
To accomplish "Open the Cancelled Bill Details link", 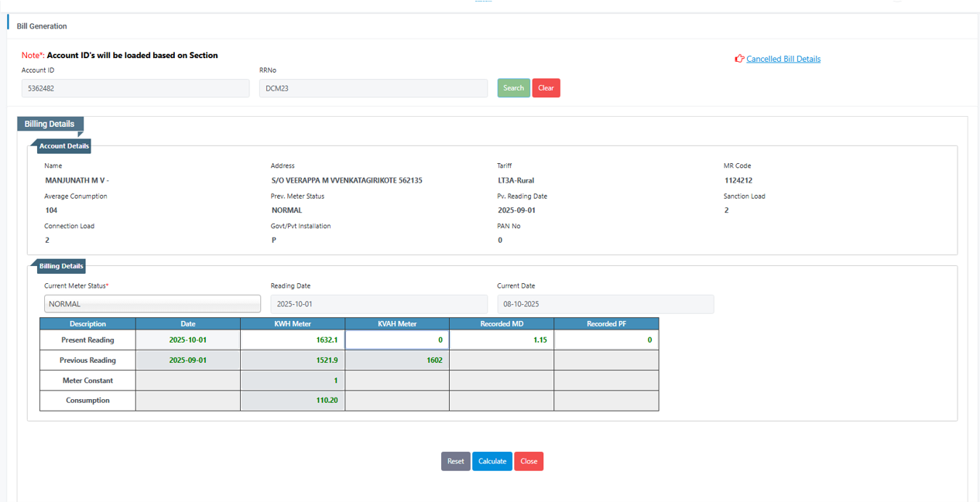I will tap(783, 59).
